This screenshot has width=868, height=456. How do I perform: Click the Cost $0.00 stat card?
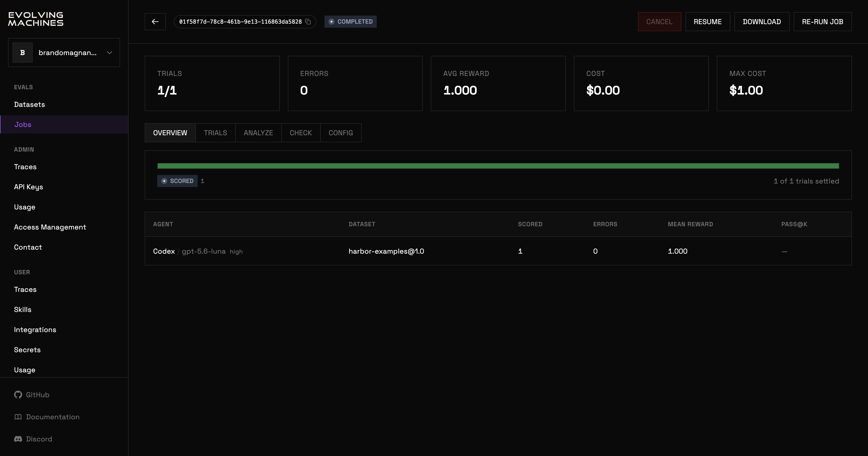tap(641, 83)
